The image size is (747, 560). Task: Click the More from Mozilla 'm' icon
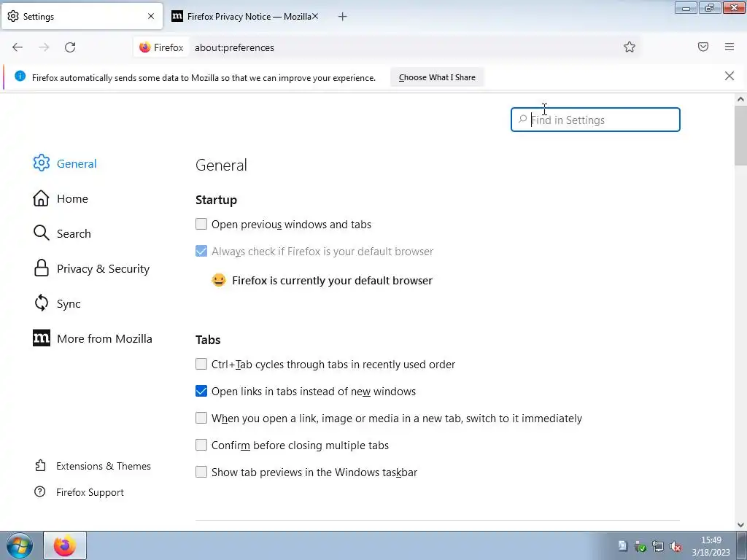pos(42,338)
